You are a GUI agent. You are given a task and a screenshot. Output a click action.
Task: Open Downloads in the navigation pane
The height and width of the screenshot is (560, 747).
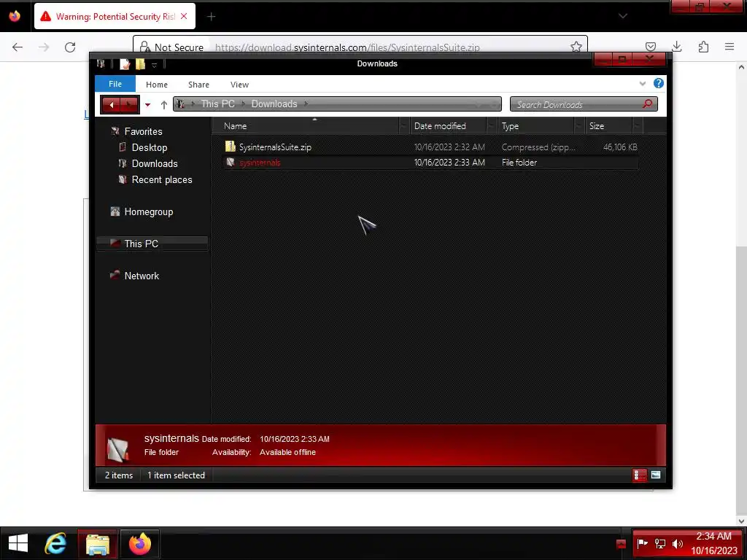155,164
